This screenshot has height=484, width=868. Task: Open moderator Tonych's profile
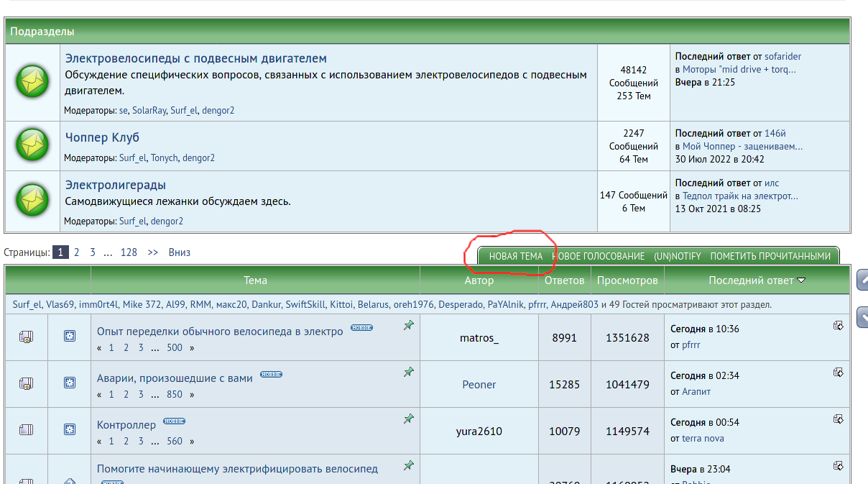164,158
